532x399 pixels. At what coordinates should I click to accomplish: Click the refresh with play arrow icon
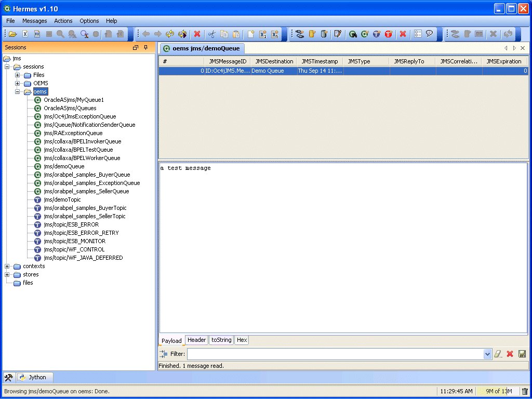point(182,34)
